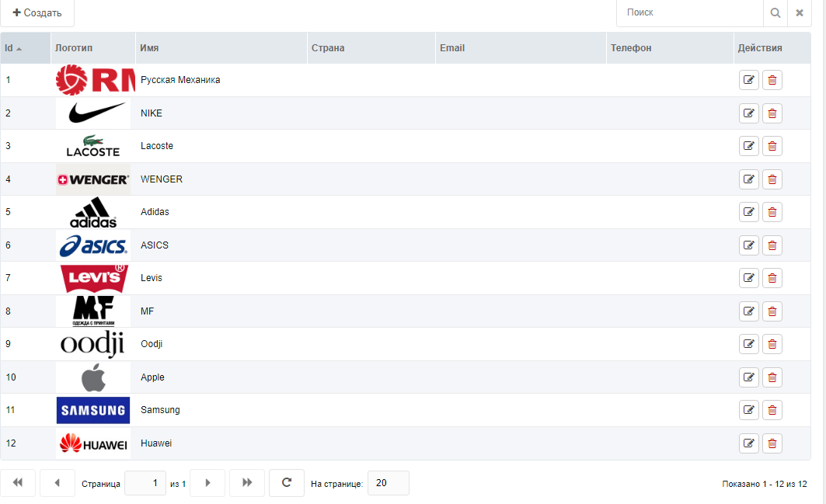The width and height of the screenshot is (826, 504).
Task: Delete the MF row
Action: 772,311
